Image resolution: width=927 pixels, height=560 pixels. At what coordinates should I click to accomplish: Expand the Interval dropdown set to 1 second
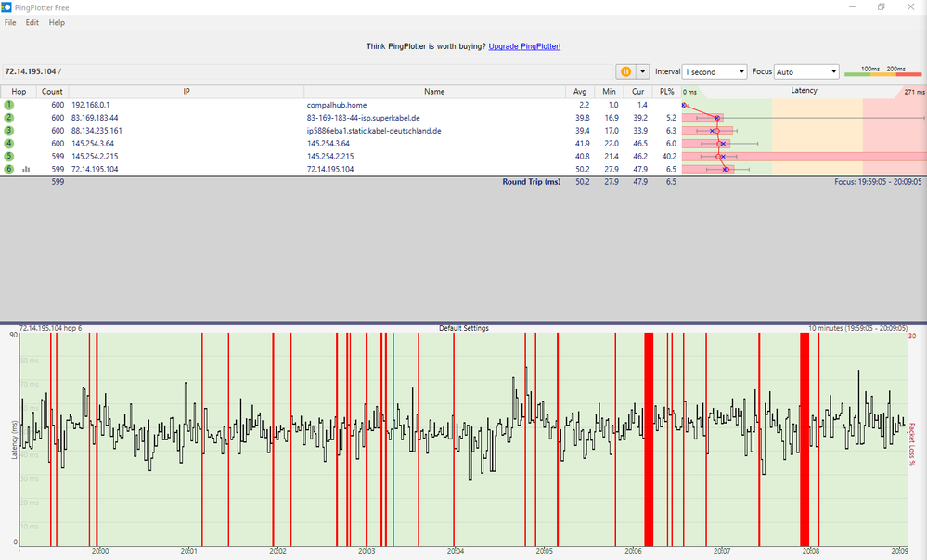tap(714, 71)
